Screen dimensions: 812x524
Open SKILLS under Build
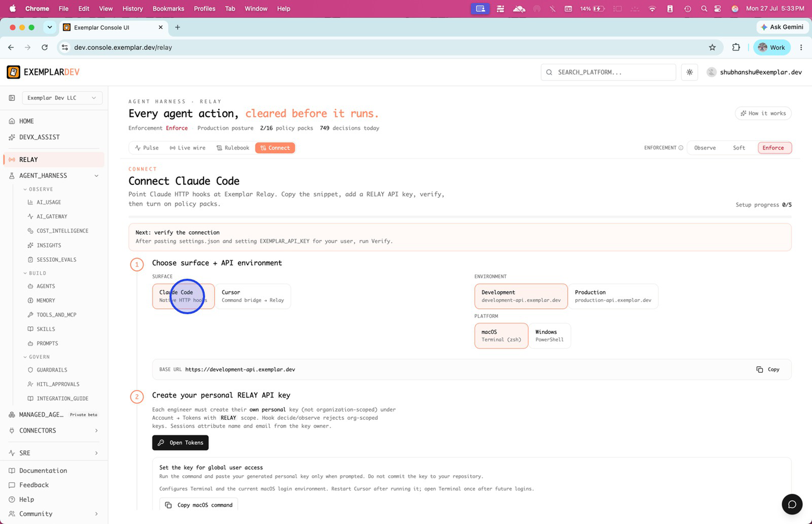(45, 329)
